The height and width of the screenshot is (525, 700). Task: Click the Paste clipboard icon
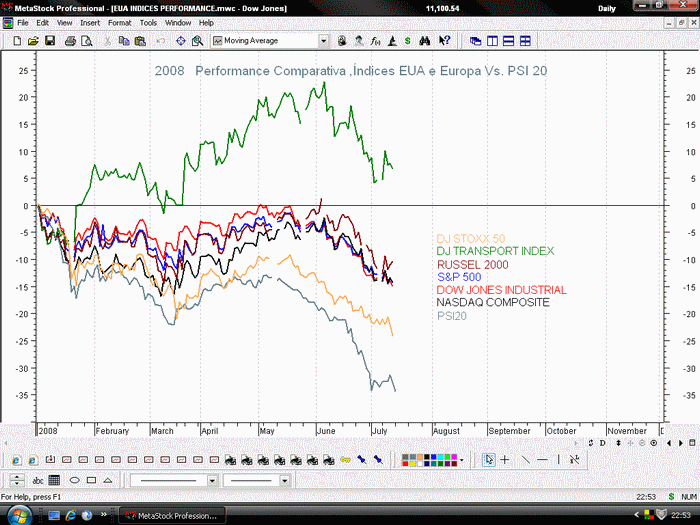click(140, 41)
